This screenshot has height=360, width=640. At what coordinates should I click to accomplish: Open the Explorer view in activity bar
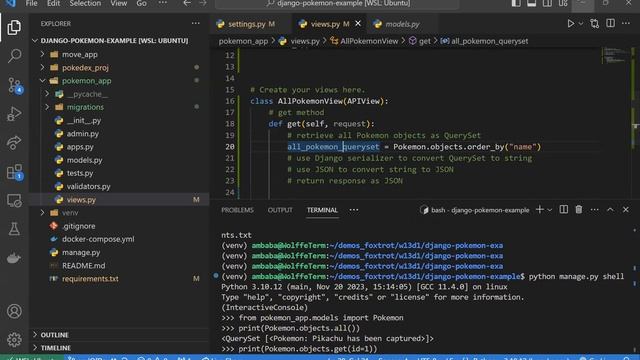pos(14,27)
